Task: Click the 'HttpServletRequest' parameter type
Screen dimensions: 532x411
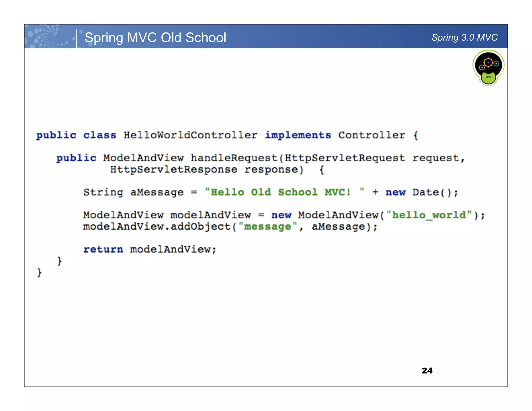Action: tap(345, 158)
